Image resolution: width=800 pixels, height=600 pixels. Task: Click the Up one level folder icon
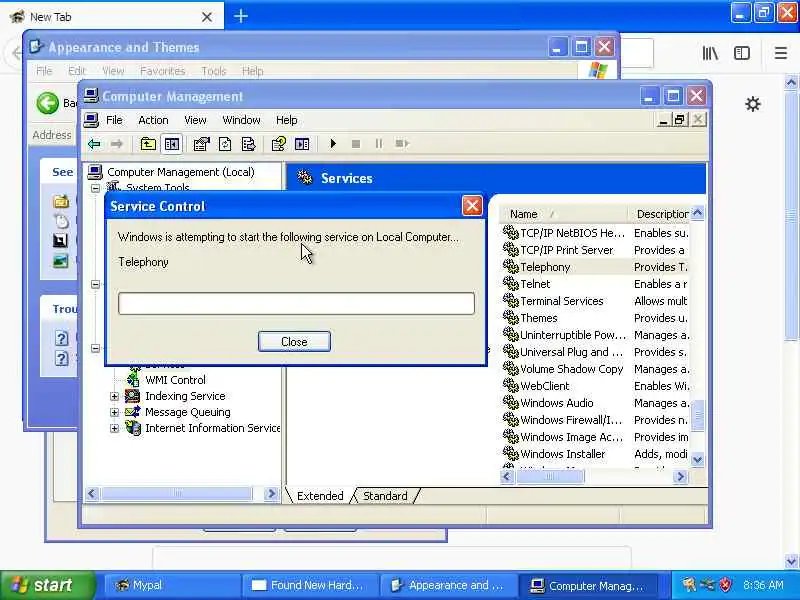pyautogui.click(x=148, y=144)
